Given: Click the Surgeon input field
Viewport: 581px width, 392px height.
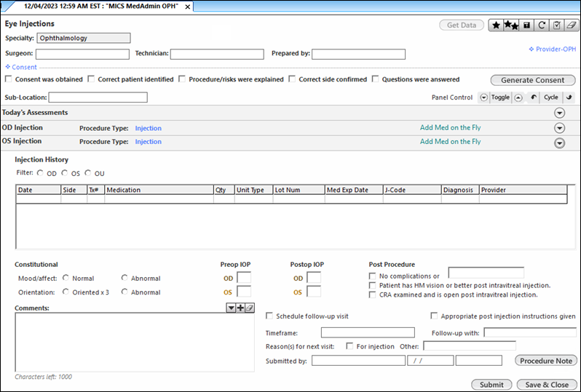Looking at the screenshot, I should click(x=82, y=54).
